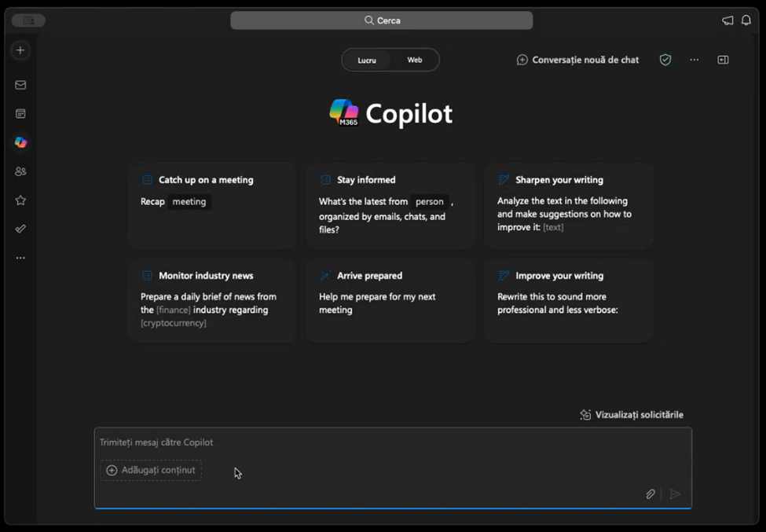This screenshot has width=766, height=532.
Task: Choose the Sharpen your writing card
Action: click(569, 206)
